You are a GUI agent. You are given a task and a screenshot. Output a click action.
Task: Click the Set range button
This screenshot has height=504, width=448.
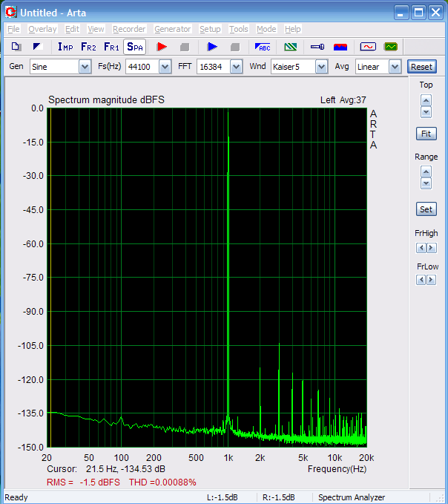pos(426,209)
